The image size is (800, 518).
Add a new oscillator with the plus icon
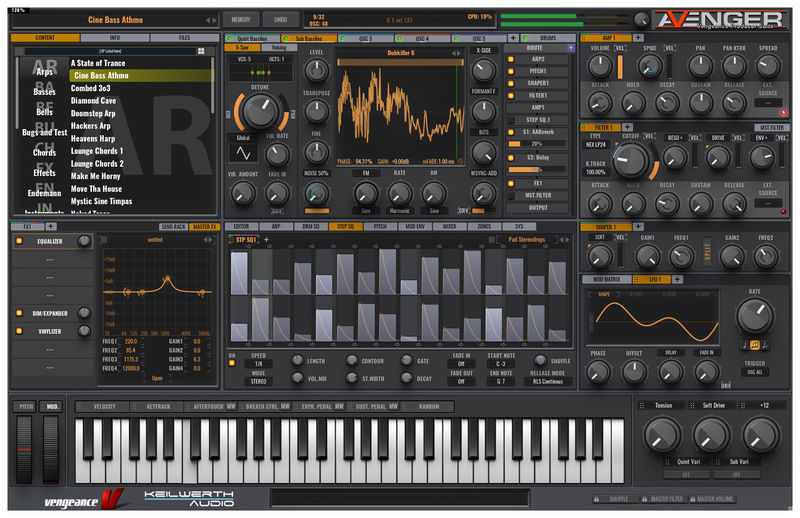click(513, 38)
